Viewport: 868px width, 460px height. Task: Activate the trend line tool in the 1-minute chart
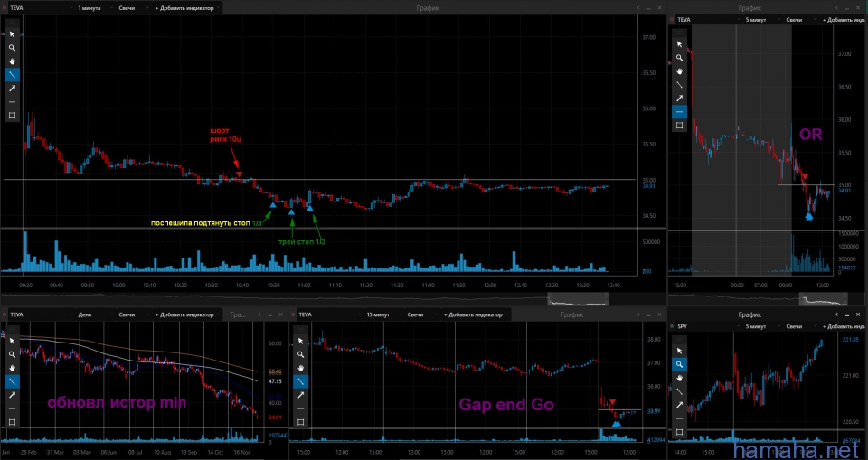coord(12,75)
